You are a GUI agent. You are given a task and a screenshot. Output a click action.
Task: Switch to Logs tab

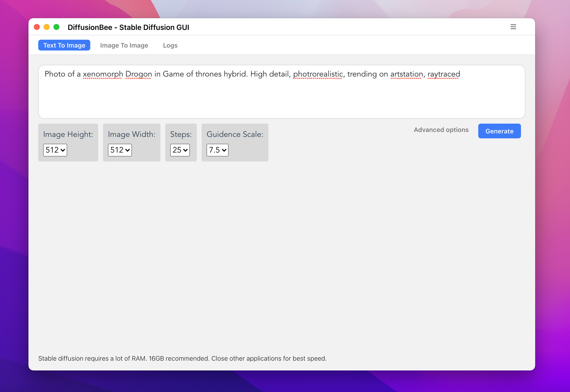pos(171,46)
